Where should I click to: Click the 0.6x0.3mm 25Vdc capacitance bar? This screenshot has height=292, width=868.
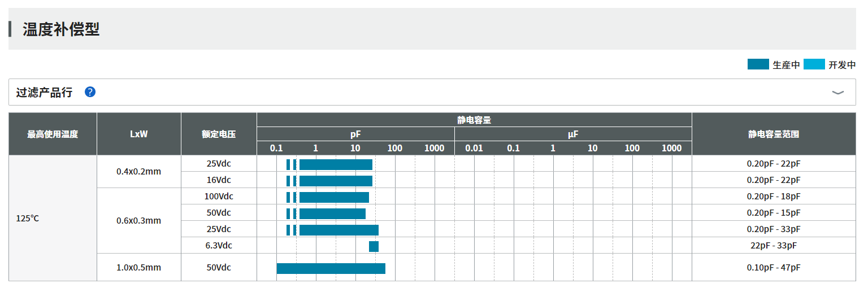click(338, 230)
